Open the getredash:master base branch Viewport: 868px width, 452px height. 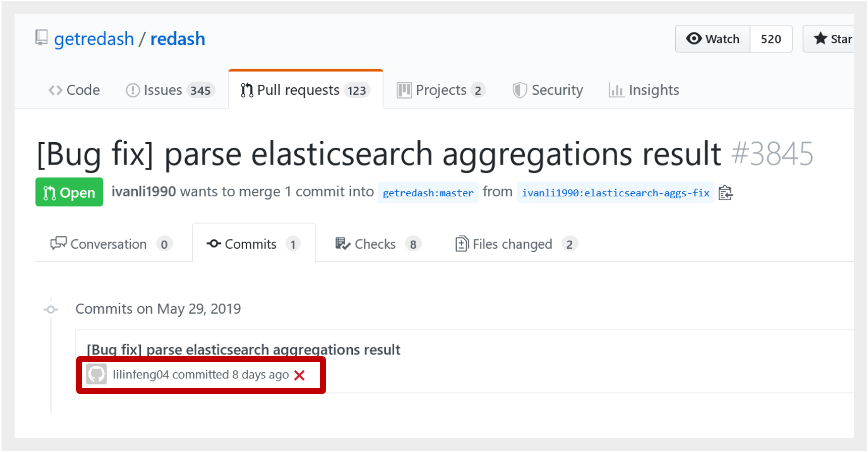[x=428, y=193]
